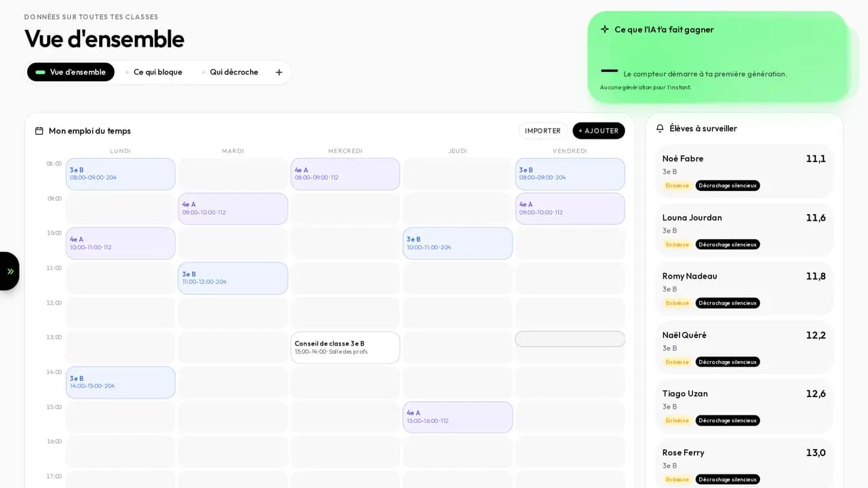Screen dimensions: 868x488
Task: Open Tuesday 11:00 3e B class slot
Action: pos(233,278)
